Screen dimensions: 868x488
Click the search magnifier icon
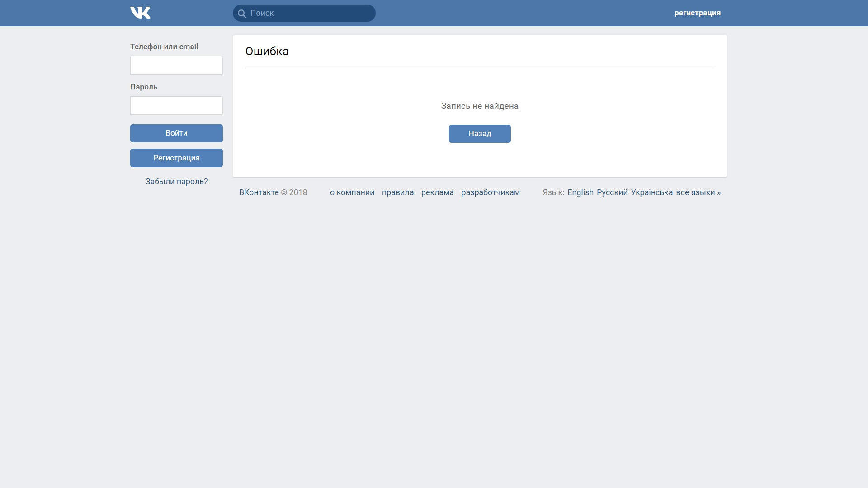click(x=242, y=14)
